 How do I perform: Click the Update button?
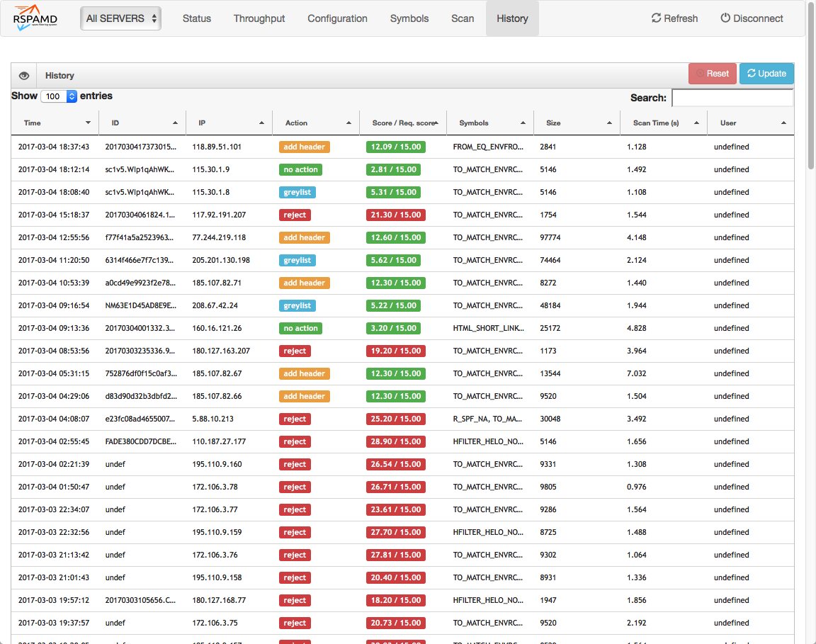[x=766, y=74]
